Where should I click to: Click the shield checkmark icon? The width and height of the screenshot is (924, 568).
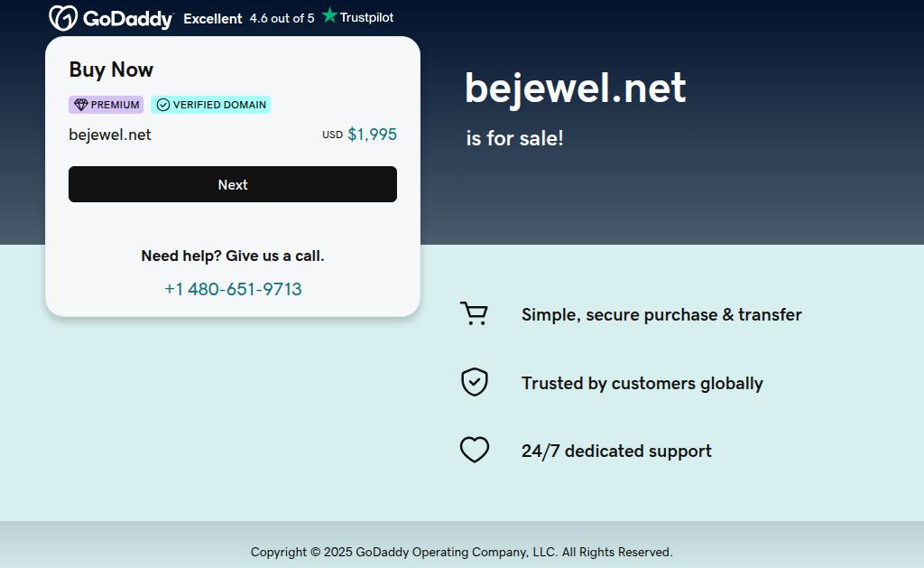click(x=474, y=382)
